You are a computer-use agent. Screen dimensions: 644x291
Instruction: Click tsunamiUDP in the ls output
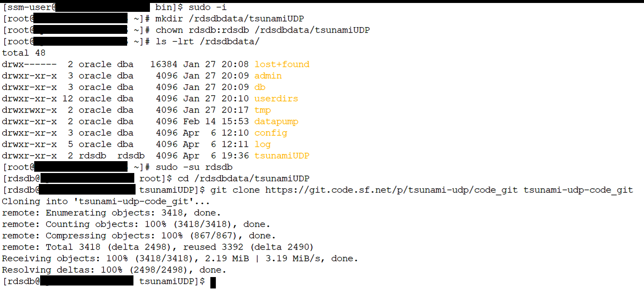coord(282,156)
